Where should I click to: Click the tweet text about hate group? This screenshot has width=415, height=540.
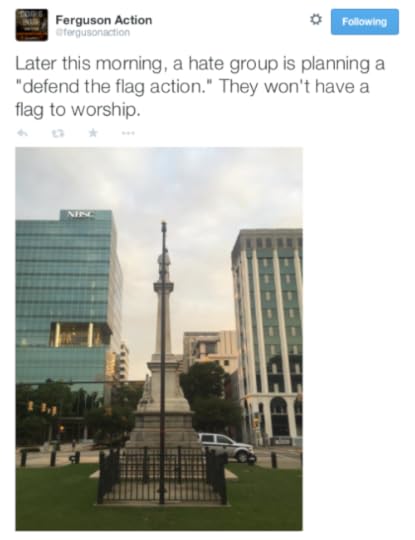tap(199, 87)
